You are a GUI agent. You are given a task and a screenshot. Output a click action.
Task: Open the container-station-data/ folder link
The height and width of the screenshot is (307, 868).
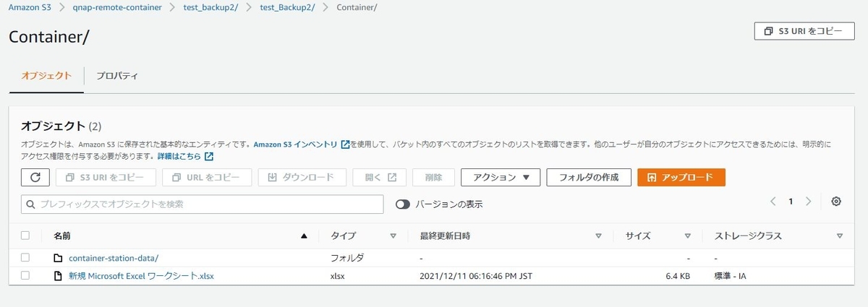114,258
